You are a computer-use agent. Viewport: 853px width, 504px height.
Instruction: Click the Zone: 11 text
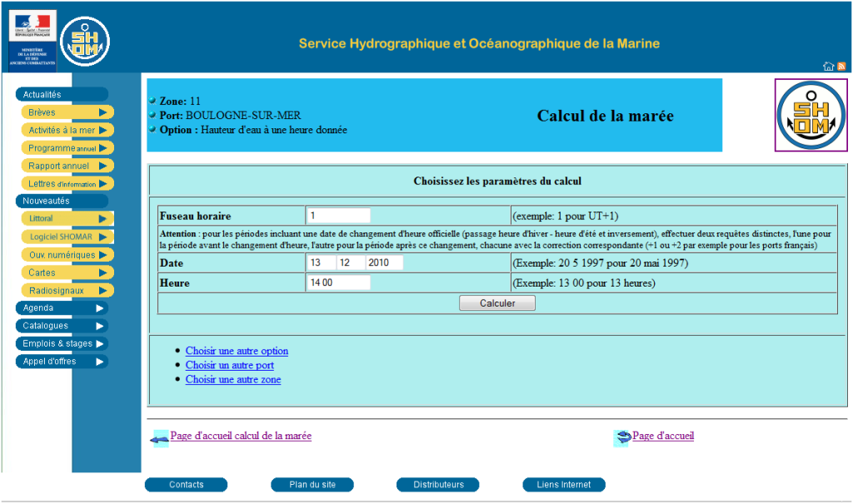tap(180, 102)
